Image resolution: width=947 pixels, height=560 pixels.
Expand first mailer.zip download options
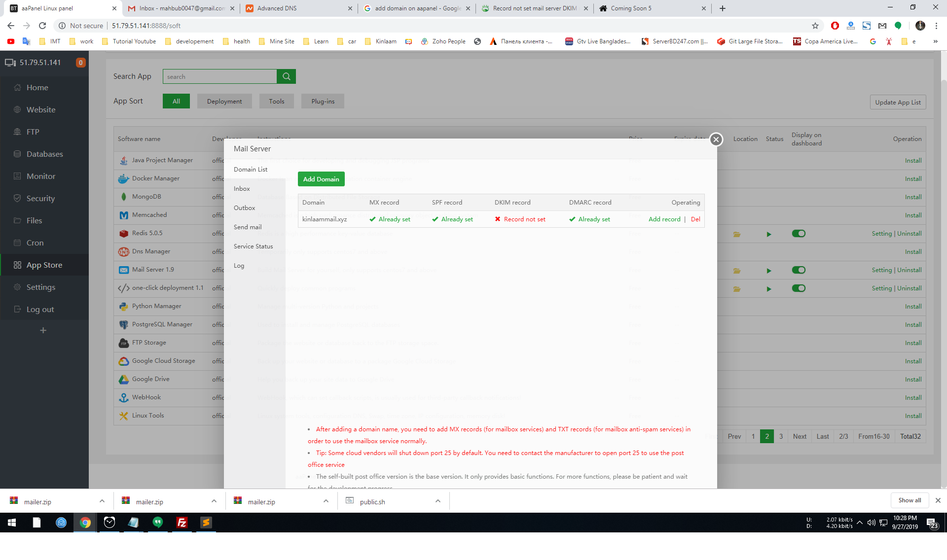coord(102,501)
